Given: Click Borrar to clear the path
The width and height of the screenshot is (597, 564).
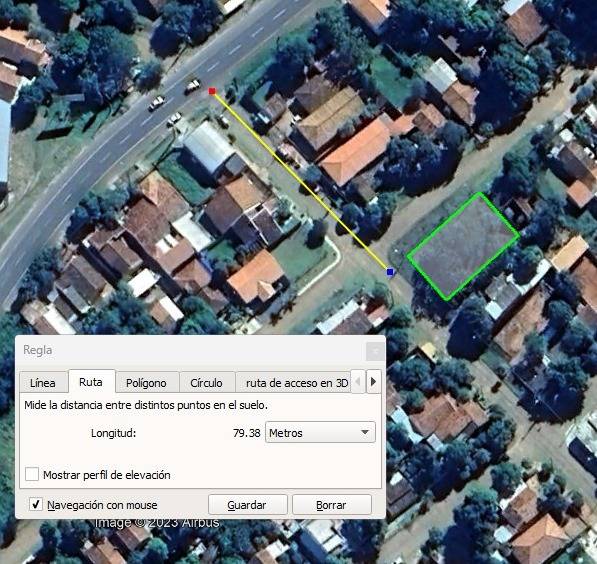Looking at the screenshot, I should (332, 505).
